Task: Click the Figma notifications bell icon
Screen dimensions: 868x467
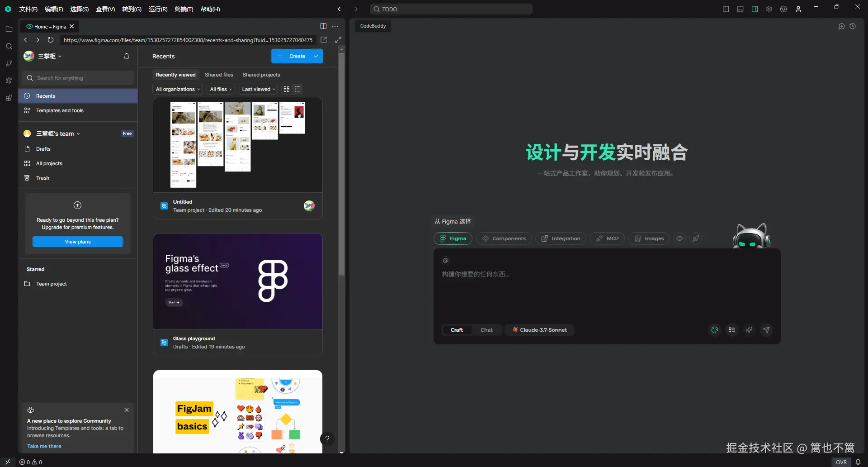Action: 127,56
